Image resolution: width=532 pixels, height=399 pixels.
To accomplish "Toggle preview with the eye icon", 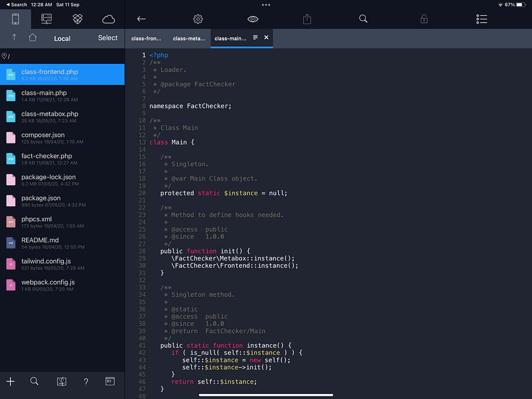I will (x=253, y=19).
